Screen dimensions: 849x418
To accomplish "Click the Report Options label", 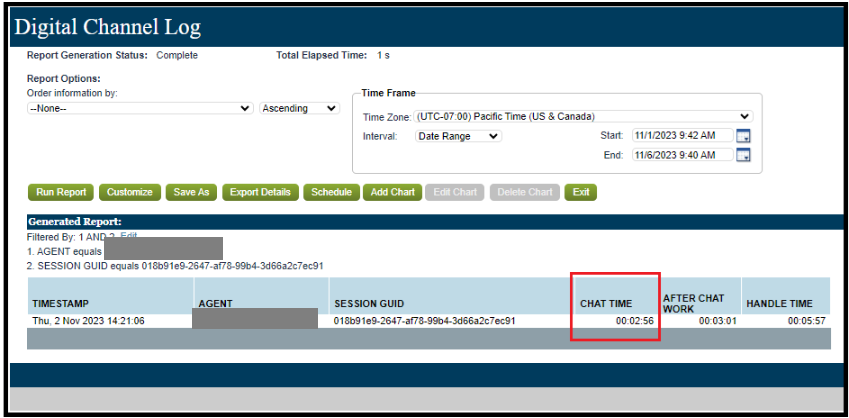I will coord(64,79).
